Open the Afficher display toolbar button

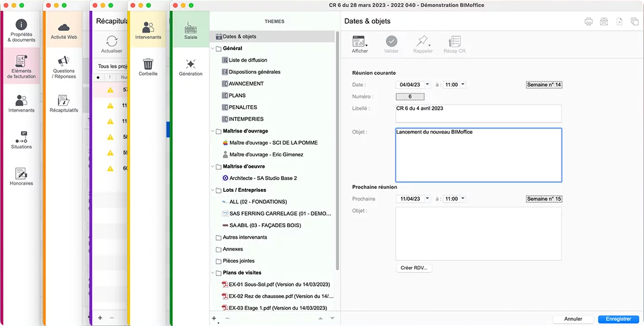coord(360,42)
